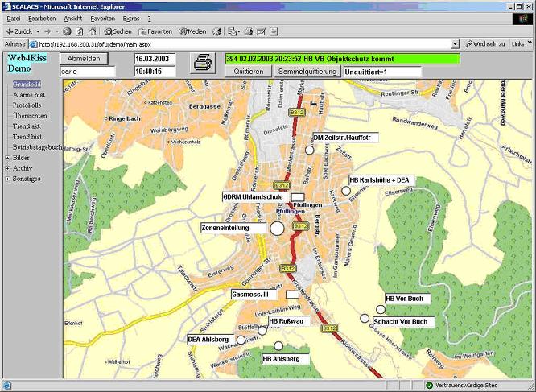The image size is (536, 392).
Task: Click the browser Print toolbar icon
Action: [x=249, y=31]
